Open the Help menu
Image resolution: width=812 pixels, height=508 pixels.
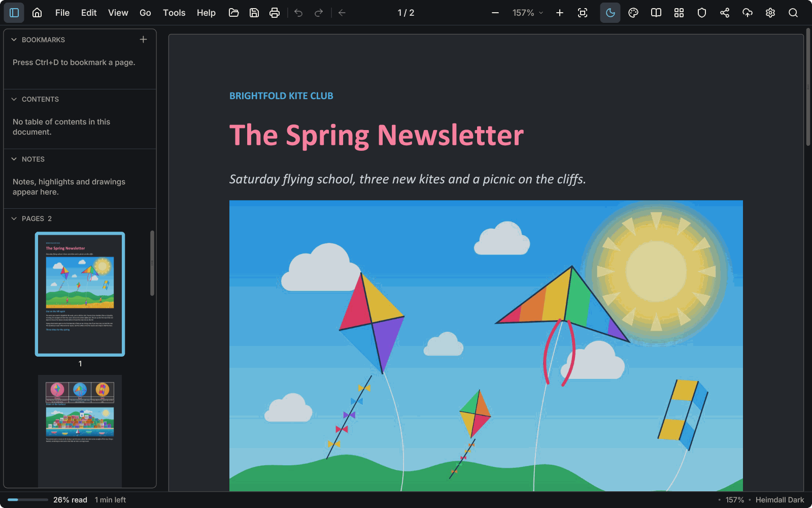[206, 13]
